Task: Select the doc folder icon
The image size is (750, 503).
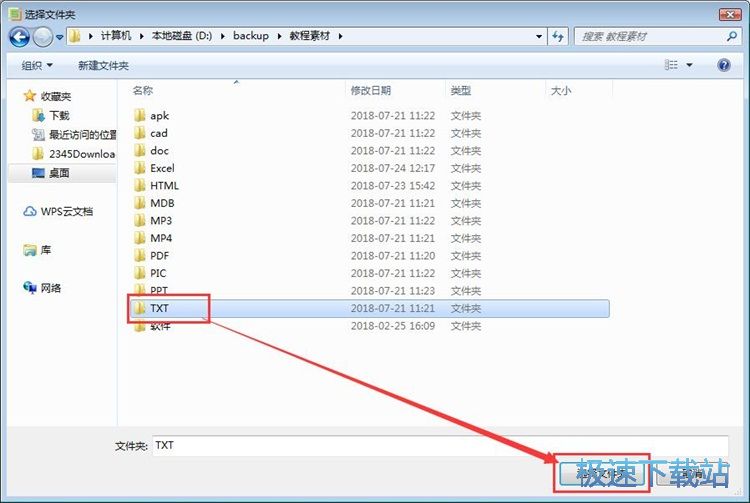Action: (140, 150)
